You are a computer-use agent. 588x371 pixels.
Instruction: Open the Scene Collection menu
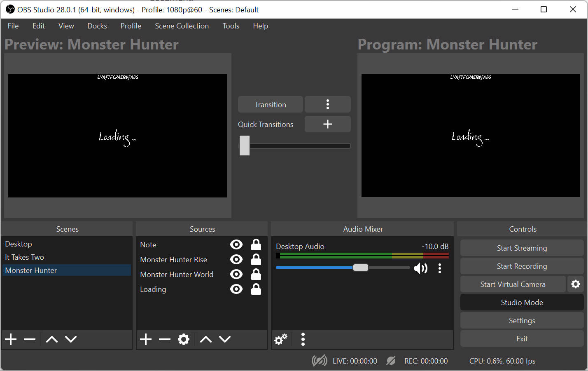click(x=182, y=26)
